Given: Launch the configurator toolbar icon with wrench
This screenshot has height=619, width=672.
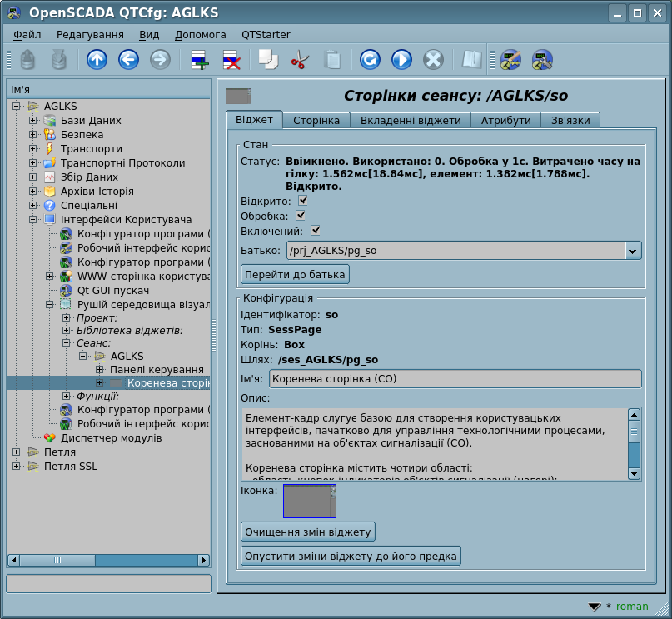Looking at the screenshot, I should coord(542,60).
